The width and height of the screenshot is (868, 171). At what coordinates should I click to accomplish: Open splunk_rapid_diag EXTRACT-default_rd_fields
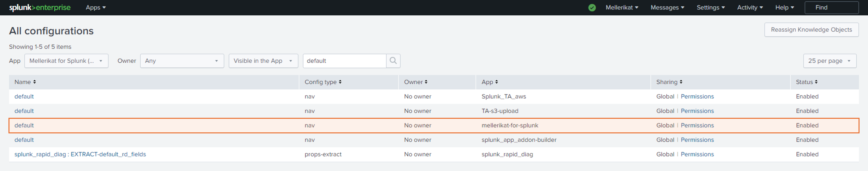click(x=80, y=154)
